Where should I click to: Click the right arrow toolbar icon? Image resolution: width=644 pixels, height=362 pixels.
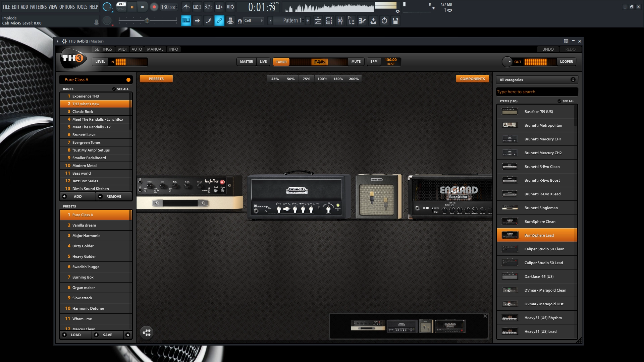click(x=197, y=21)
